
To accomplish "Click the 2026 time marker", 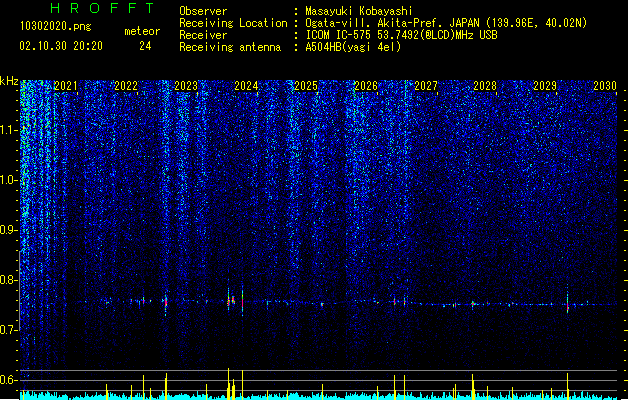I will coord(366,86).
